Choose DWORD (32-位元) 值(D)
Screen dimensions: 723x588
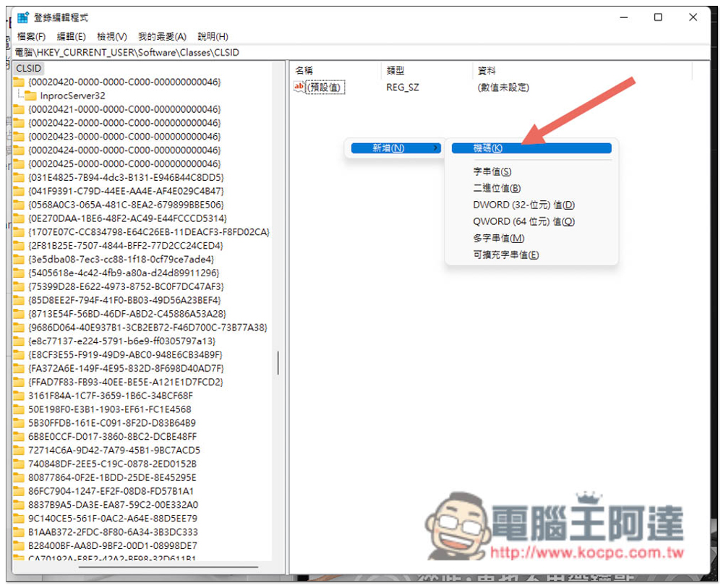coord(523,205)
